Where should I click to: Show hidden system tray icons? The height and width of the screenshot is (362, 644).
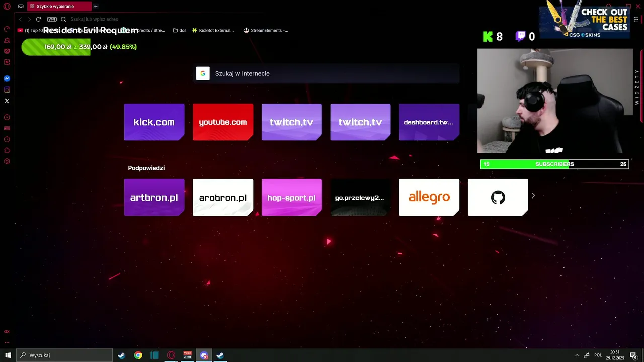click(x=577, y=355)
